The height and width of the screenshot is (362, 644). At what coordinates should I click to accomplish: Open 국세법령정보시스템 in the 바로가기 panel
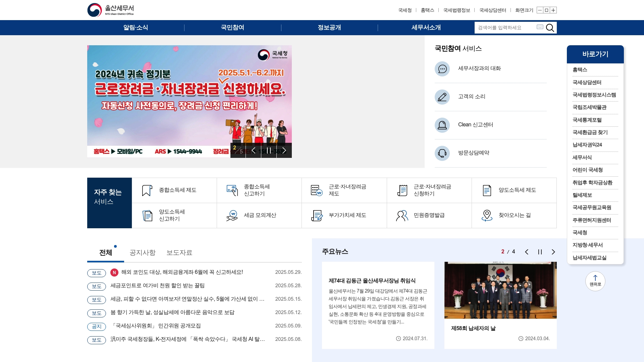pos(595,95)
